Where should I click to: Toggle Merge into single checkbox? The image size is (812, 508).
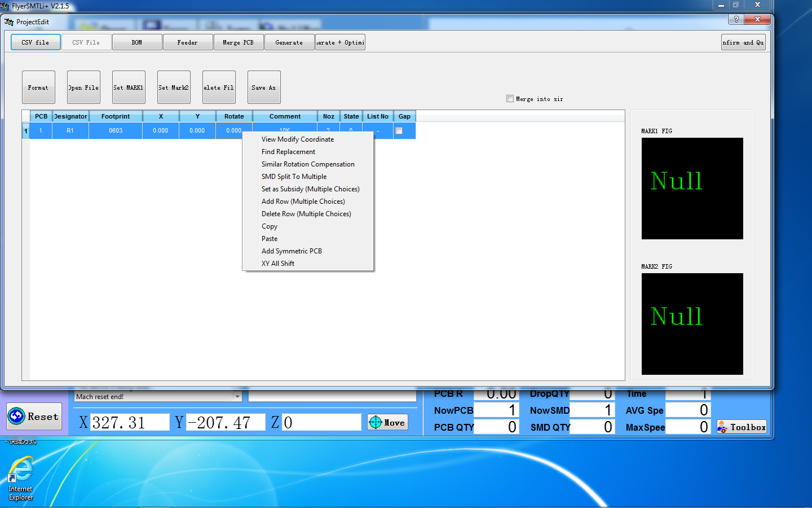pyautogui.click(x=510, y=99)
